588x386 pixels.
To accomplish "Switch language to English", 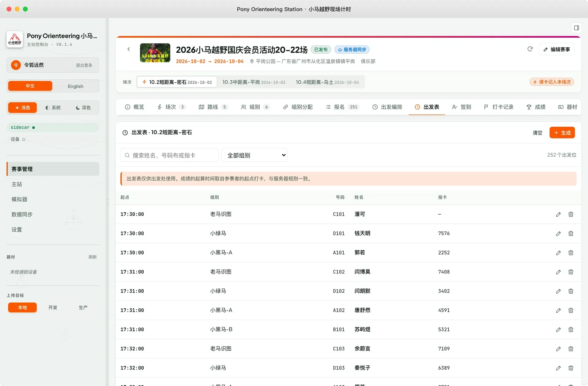I will pos(75,86).
